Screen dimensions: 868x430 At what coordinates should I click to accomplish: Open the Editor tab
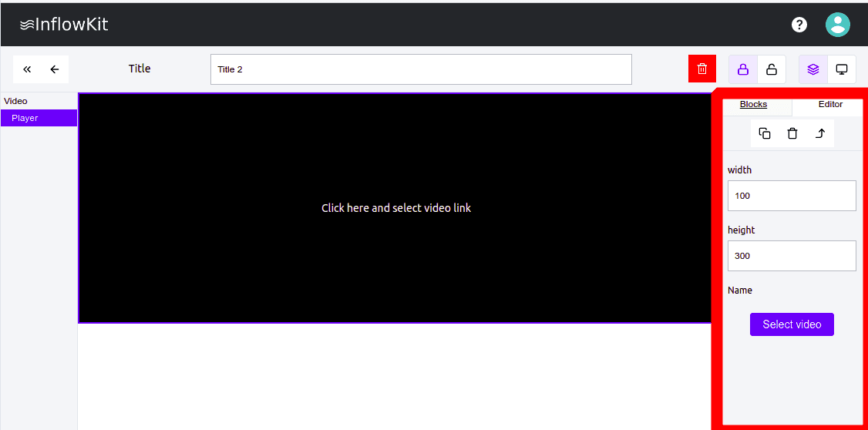point(830,104)
